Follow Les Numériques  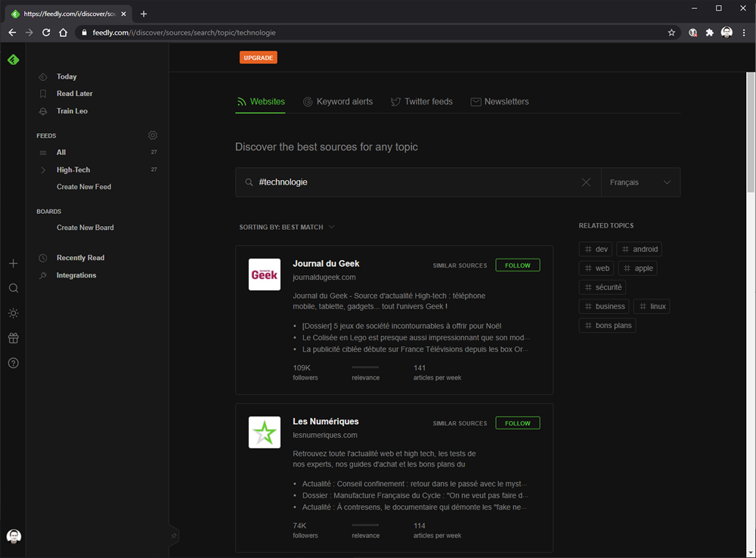[518, 423]
